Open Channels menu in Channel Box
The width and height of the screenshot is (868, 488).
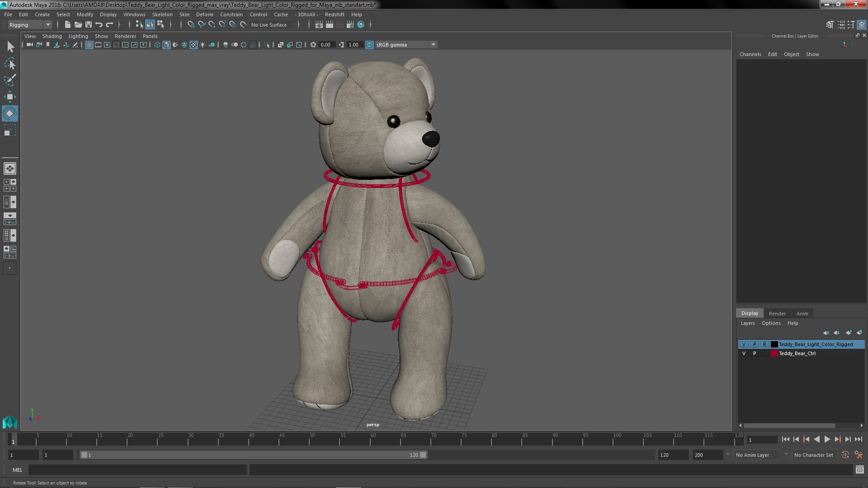tap(750, 54)
